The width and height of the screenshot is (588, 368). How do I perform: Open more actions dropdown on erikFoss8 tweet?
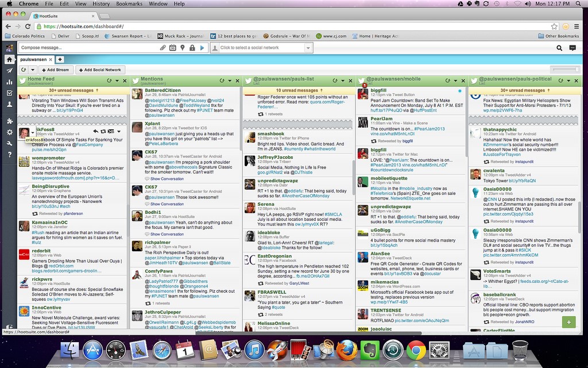click(119, 132)
